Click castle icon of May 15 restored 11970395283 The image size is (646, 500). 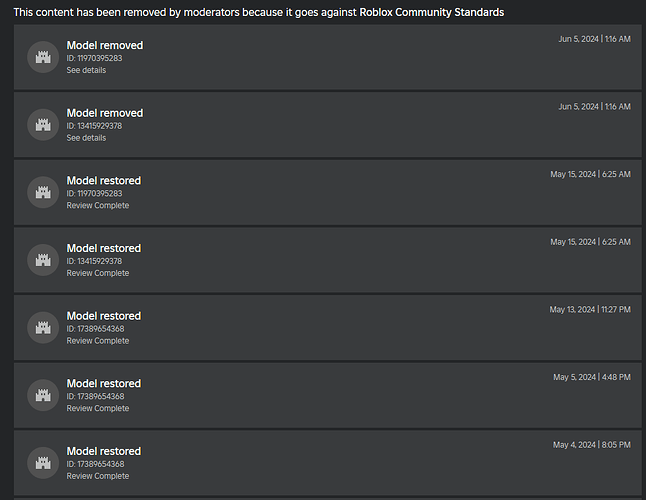(x=43, y=192)
